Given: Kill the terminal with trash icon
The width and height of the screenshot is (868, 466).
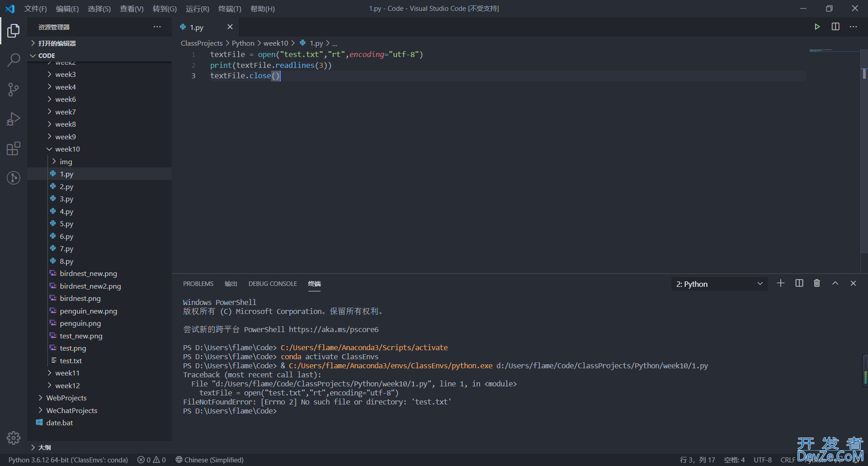Looking at the screenshot, I should (817, 283).
